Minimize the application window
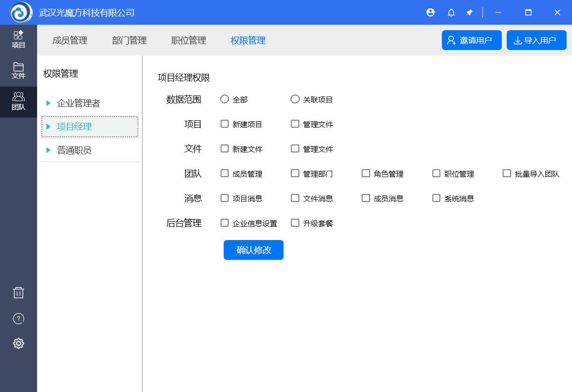572x392 pixels. coord(498,12)
